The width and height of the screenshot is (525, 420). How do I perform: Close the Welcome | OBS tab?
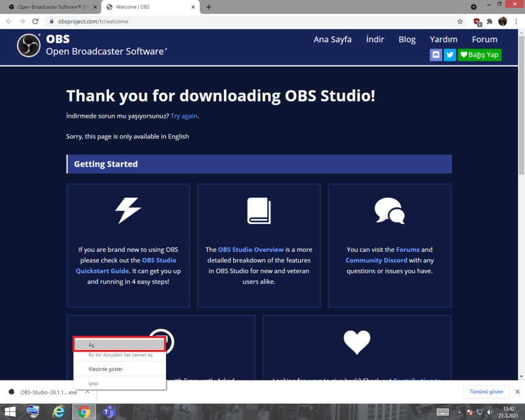coord(193,6)
